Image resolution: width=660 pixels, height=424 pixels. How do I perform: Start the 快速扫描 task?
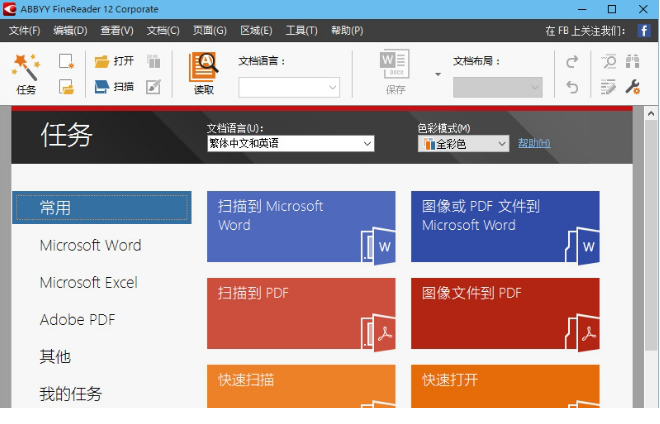(x=301, y=386)
